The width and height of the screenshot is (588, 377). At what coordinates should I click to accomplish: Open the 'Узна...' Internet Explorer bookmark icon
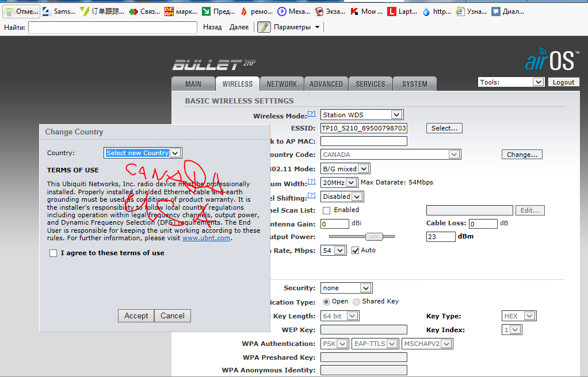460,11
